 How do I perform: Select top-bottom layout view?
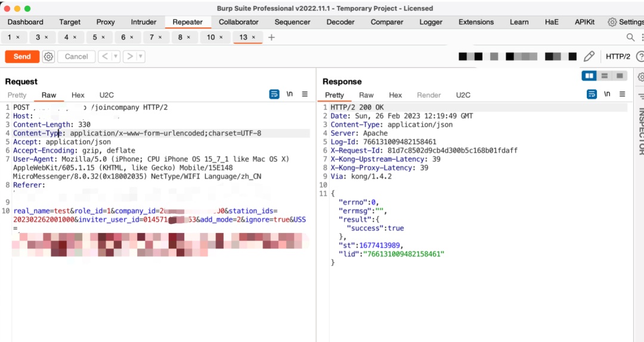coord(604,76)
